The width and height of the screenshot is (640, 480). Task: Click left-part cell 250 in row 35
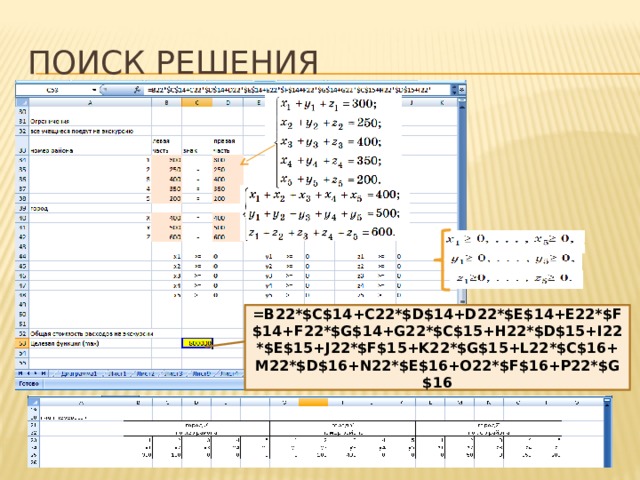[167, 169]
